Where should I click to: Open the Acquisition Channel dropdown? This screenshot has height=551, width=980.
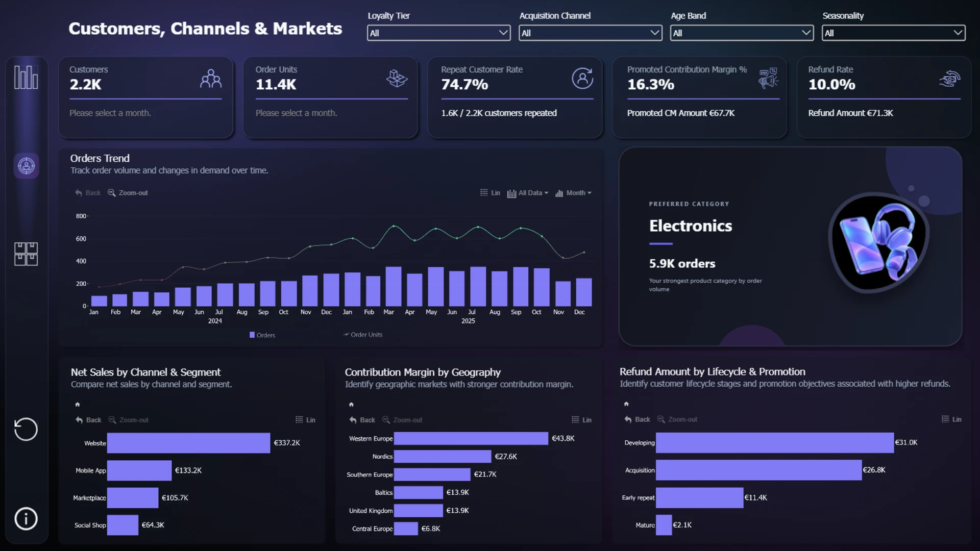(590, 33)
